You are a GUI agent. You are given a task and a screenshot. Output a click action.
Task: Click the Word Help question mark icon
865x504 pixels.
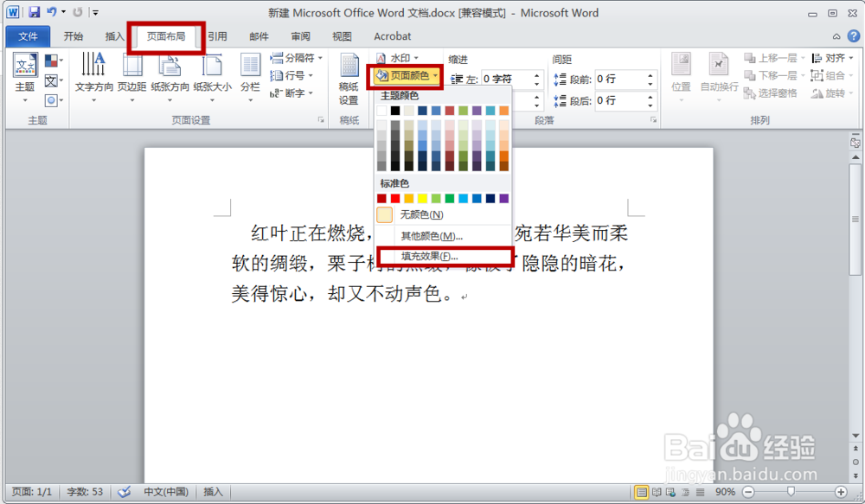[854, 35]
